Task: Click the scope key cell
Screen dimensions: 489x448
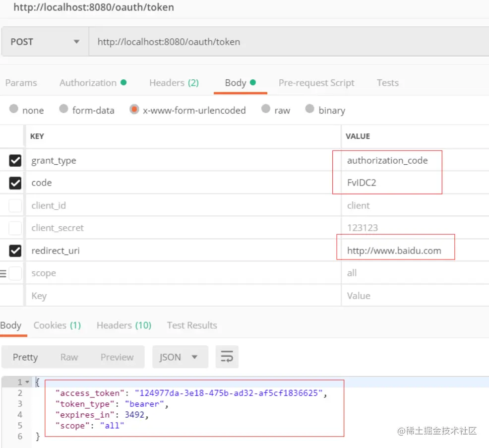Action: 183,273
